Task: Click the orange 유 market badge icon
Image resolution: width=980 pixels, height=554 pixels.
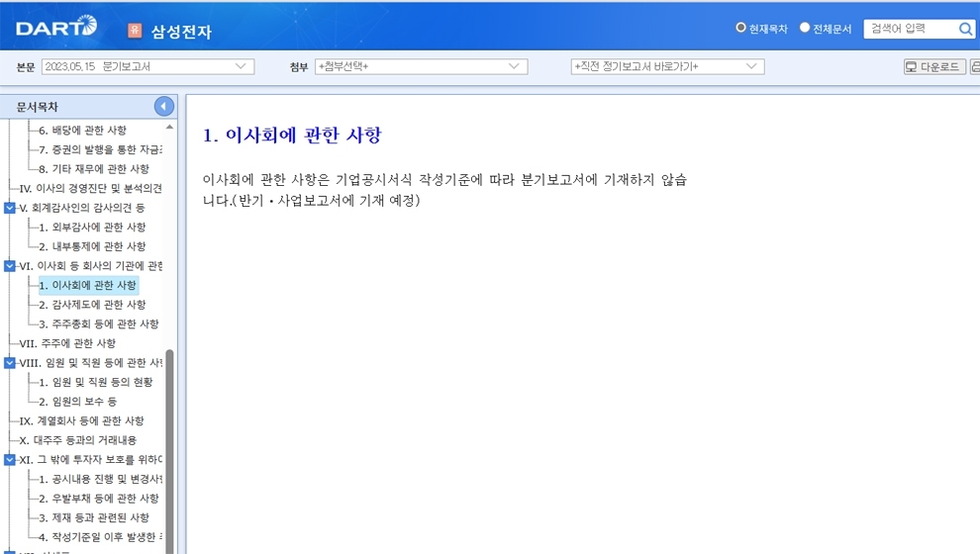Action: 135,31
